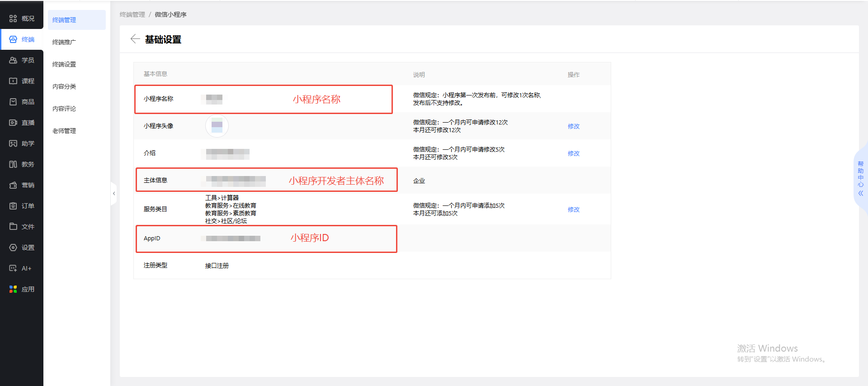Select the 学员 students sidebar icon
The width and height of the screenshot is (868, 386).
(x=13, y=60)
